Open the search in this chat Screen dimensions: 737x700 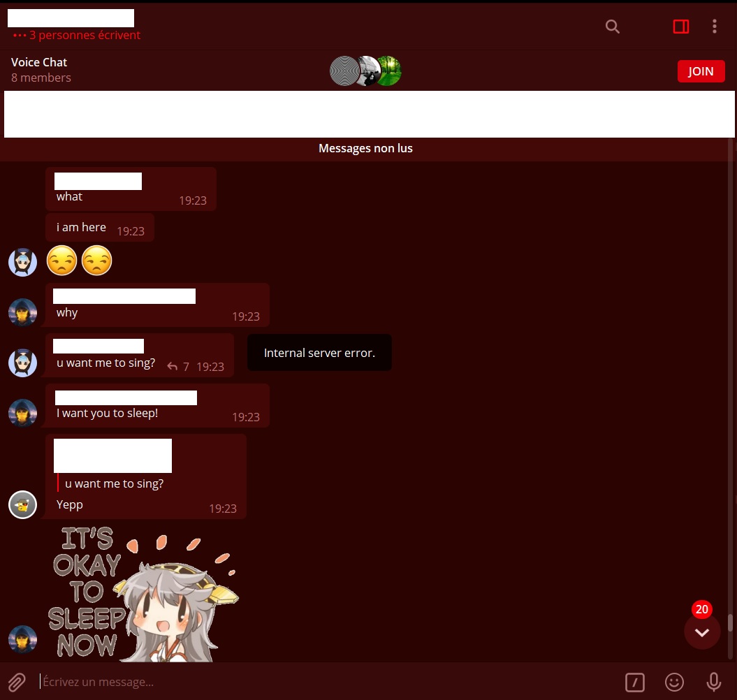click(613, 27)
